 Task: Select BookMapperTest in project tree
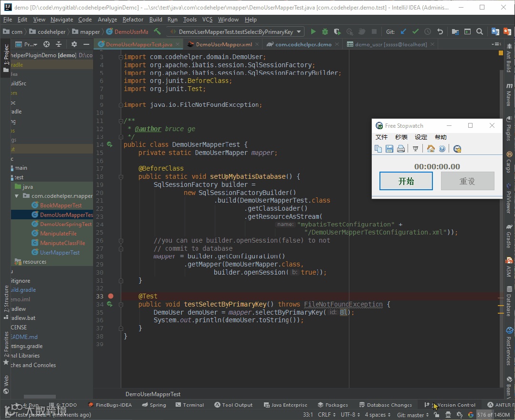[61, 205]
